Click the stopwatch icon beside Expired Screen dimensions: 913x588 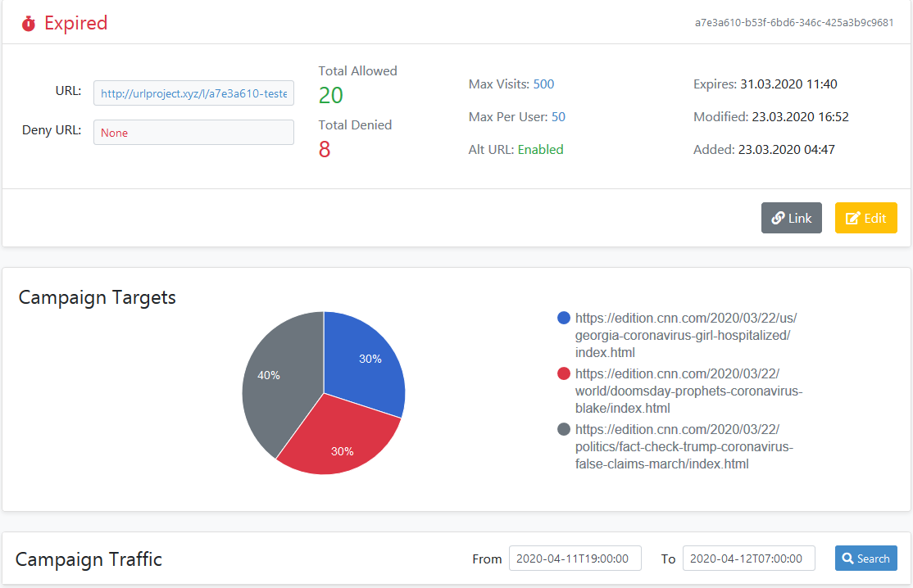tap(29, 24)
